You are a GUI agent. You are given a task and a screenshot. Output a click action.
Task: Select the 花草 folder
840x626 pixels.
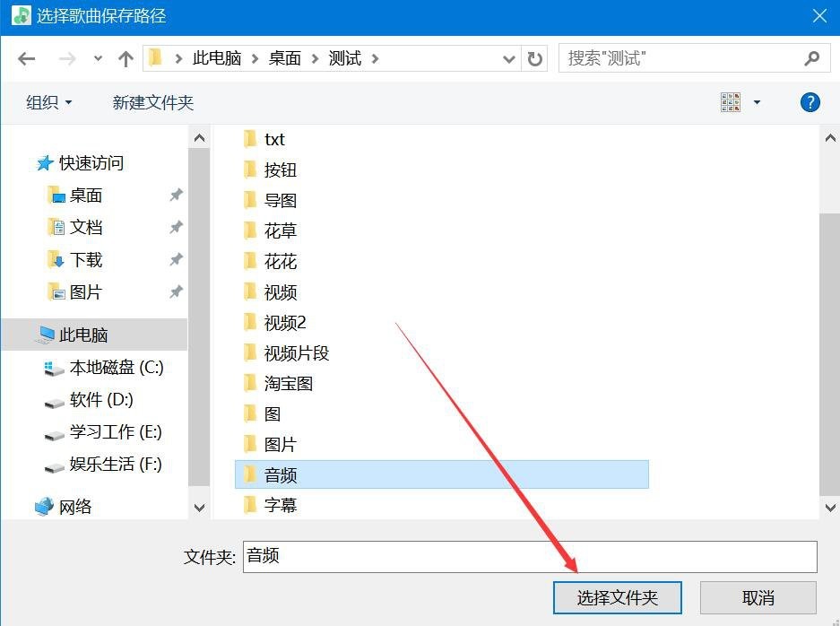[281, 231]
